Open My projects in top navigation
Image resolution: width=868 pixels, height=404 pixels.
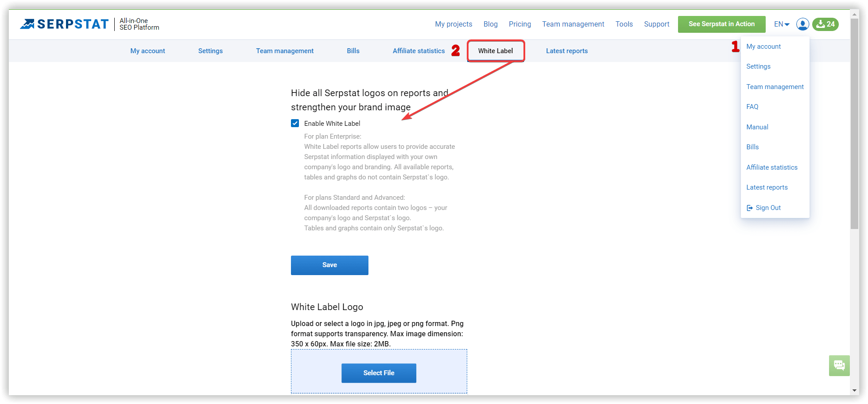click(x=453, y=24)
